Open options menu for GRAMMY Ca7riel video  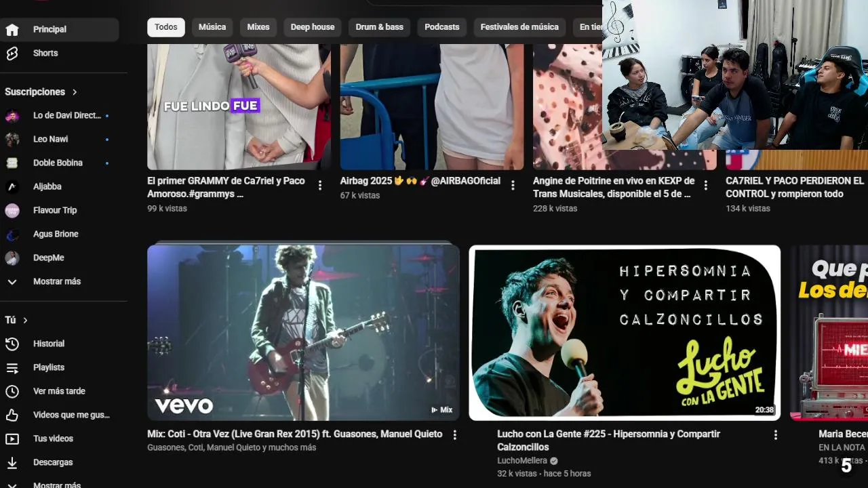320,186
